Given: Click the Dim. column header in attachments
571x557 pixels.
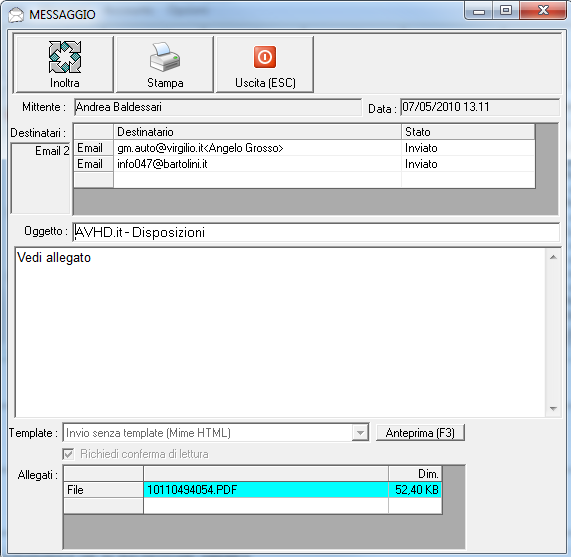Looking at the screenshot, I should coord(415,474).
